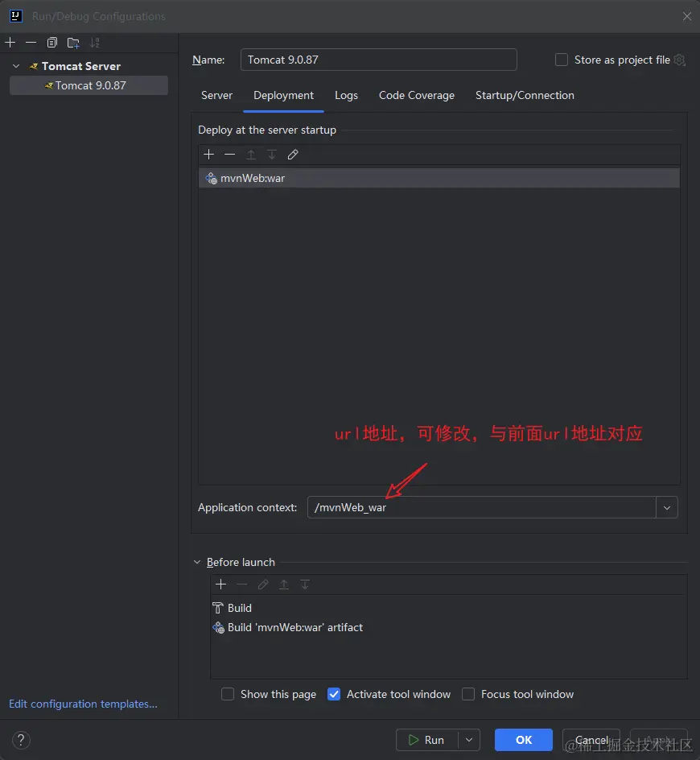Edit the selected deployment artifact
Screen dimensions: 700x760
(293, 155)
